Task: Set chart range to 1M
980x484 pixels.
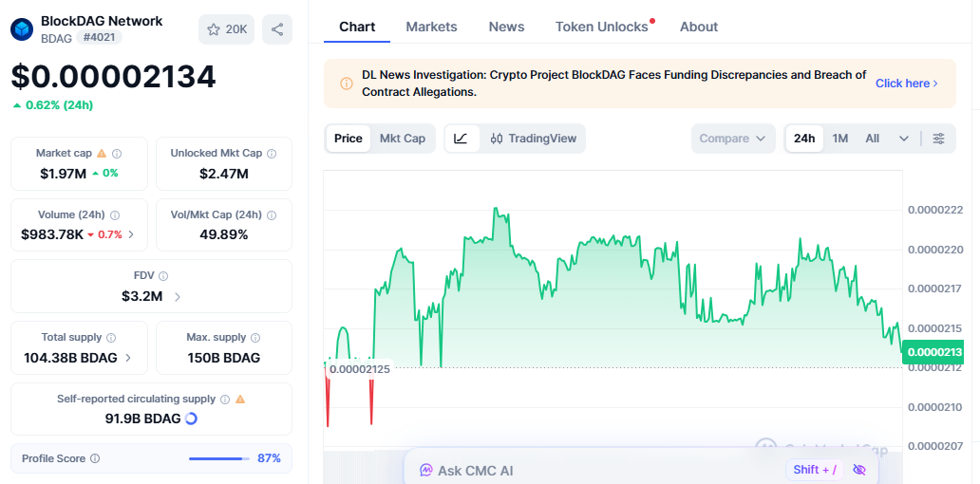Action: point(840,139)
